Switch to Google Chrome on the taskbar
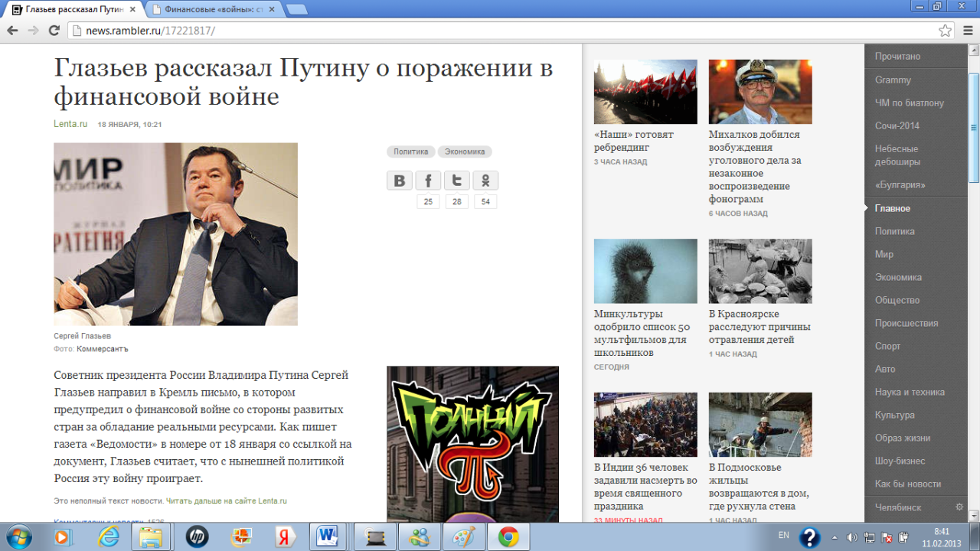This screenshot has width=980, height=551. click(x=508, y=537)
